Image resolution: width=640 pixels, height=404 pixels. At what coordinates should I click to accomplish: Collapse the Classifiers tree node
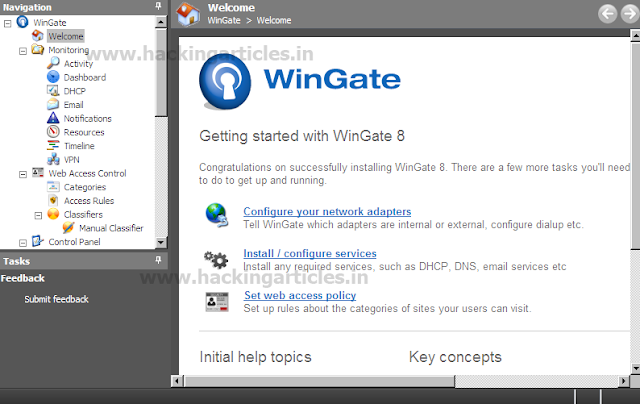point(38,215)
